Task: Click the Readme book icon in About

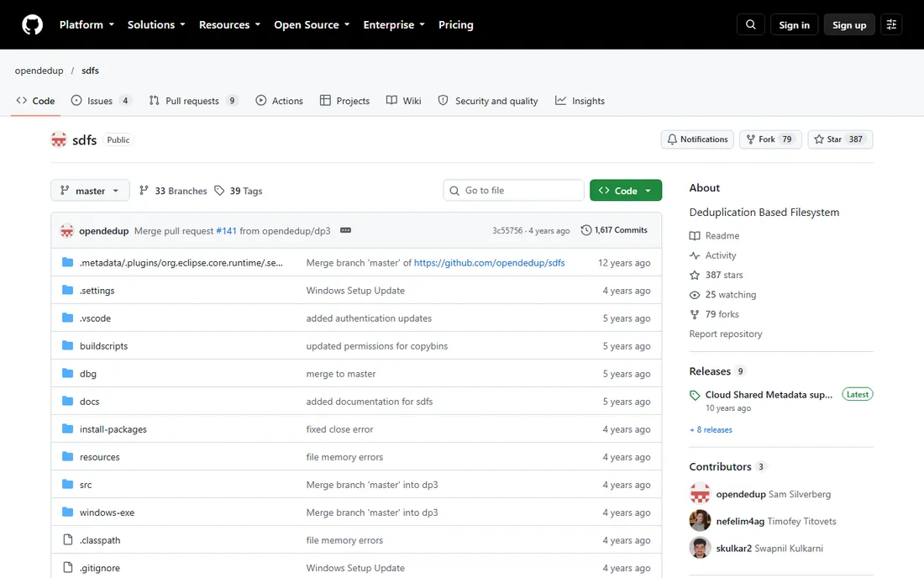Action: tap(695, 236)
